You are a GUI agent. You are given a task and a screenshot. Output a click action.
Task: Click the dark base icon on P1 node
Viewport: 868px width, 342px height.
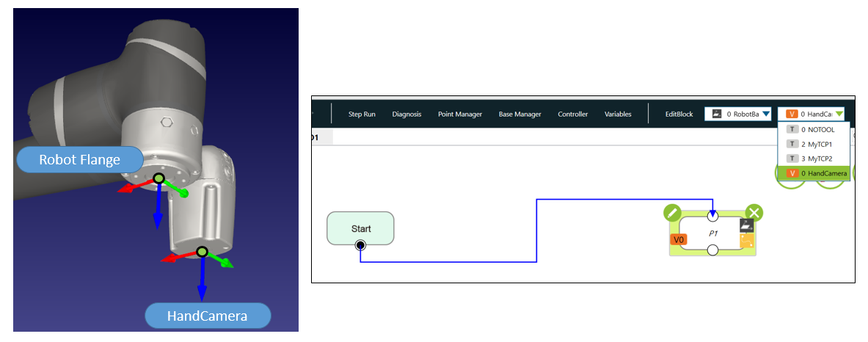point(746,225)
